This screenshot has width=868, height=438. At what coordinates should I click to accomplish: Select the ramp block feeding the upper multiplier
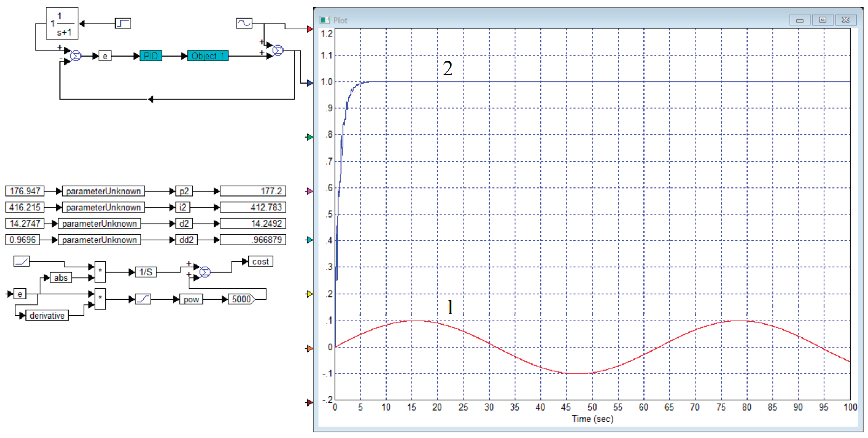point(22,261)
